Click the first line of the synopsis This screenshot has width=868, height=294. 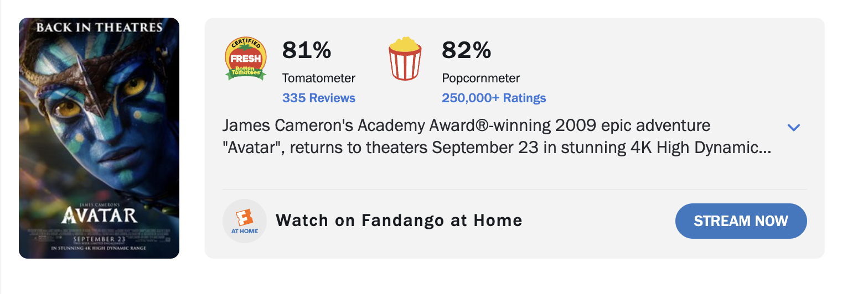[466, 125]
